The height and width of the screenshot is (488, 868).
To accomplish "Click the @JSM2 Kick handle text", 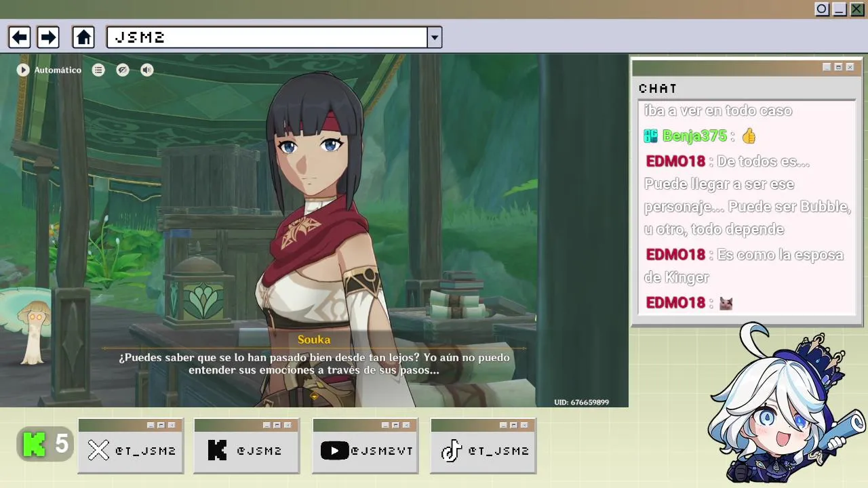I will (x=259, y=451).
